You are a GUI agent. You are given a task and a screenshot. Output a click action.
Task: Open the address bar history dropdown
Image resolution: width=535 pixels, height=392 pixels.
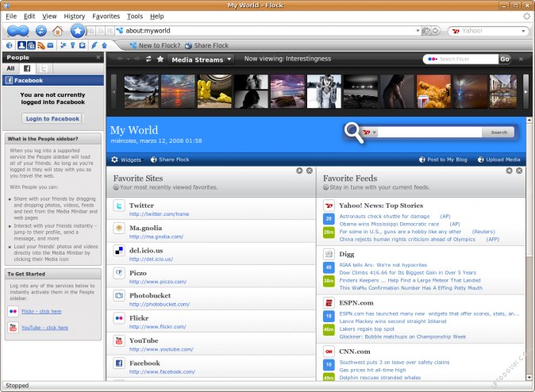click(417, 31)
